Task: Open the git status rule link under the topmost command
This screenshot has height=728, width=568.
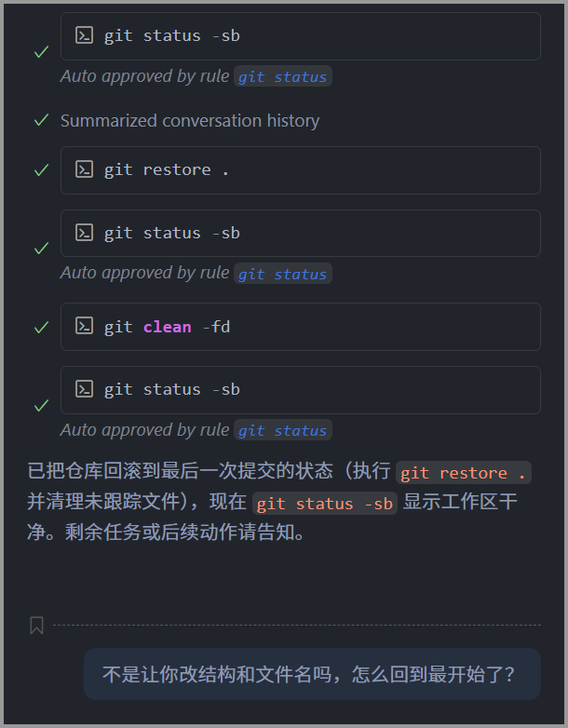Action: point(282,77)
